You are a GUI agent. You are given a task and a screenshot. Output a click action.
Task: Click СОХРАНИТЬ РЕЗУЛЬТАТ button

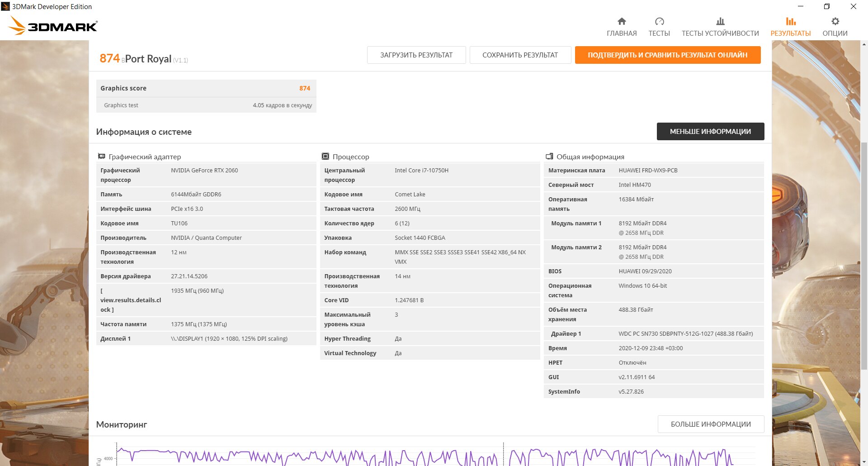[520, 55]
